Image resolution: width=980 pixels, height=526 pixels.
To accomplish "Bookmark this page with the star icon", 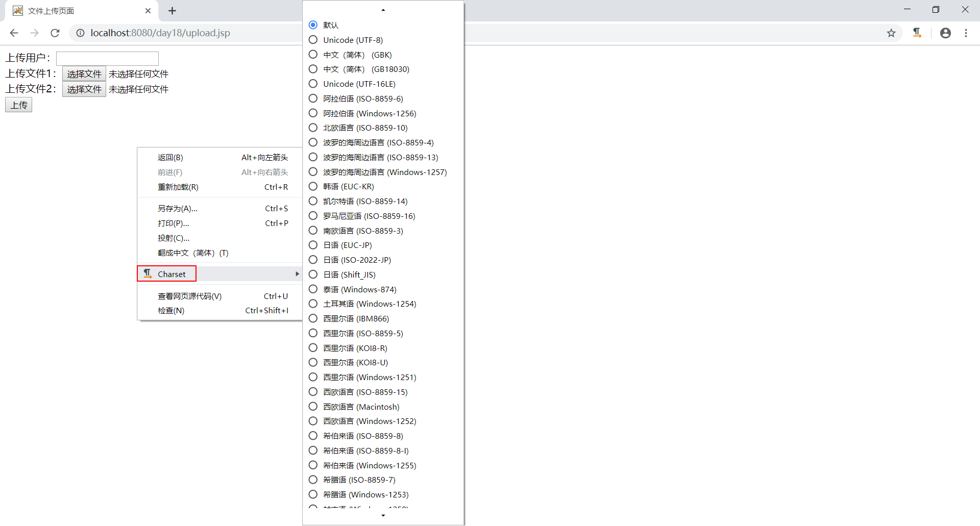I will coord(891,33).
